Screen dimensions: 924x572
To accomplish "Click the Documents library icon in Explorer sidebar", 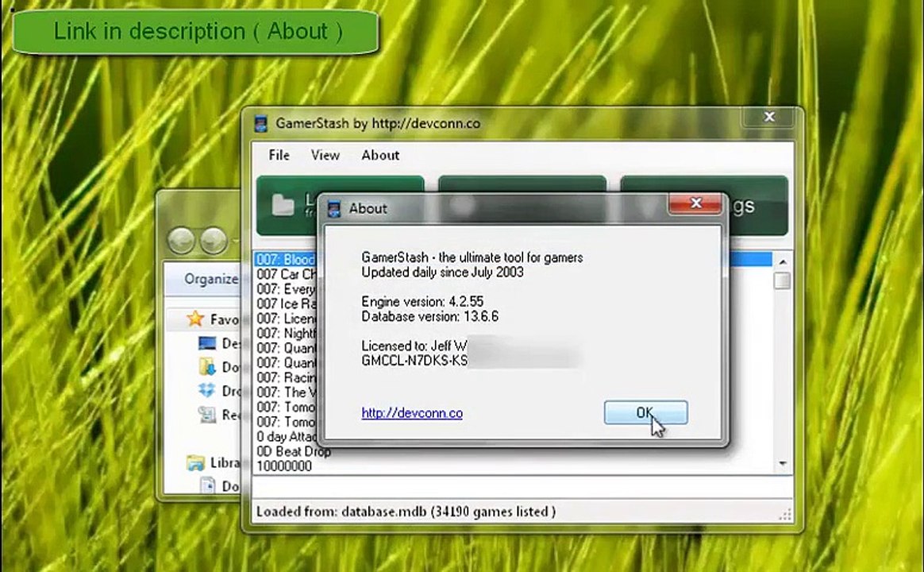I will [x=207, y=485].
